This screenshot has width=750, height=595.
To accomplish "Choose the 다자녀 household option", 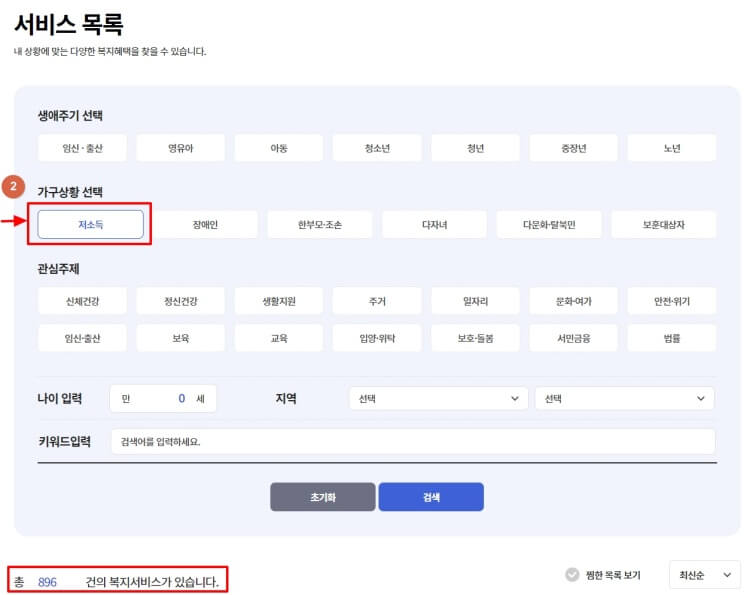I will 434,224.
